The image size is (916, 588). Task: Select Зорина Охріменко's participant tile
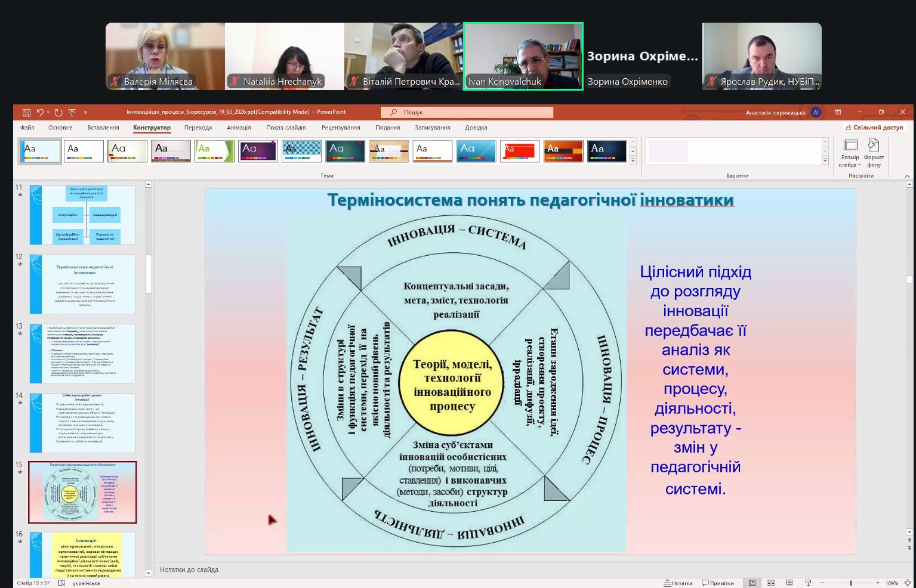coord(643,57)
